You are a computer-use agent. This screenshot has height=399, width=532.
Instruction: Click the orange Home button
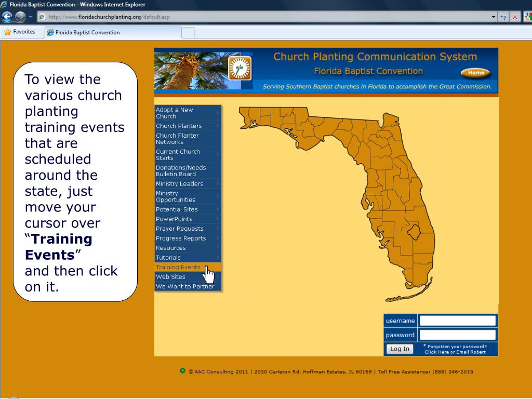click(x=476, y=73)
